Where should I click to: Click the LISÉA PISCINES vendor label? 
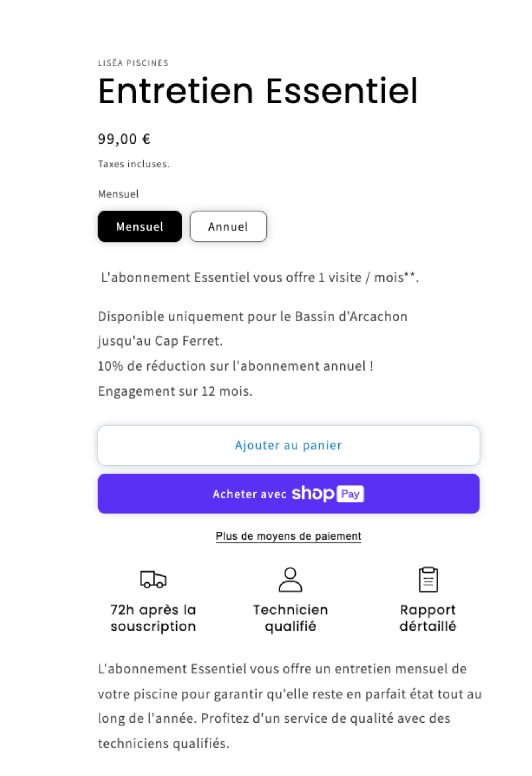click(x=133, y=63)
